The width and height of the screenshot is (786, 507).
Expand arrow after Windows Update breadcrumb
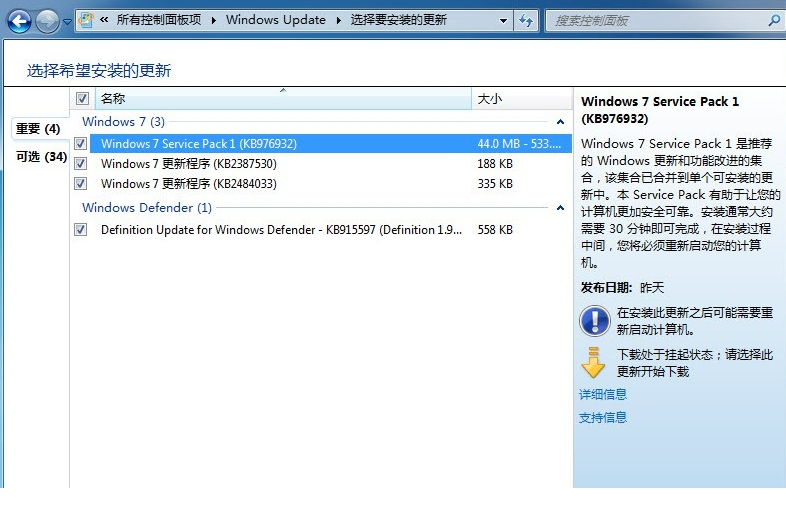339,21
